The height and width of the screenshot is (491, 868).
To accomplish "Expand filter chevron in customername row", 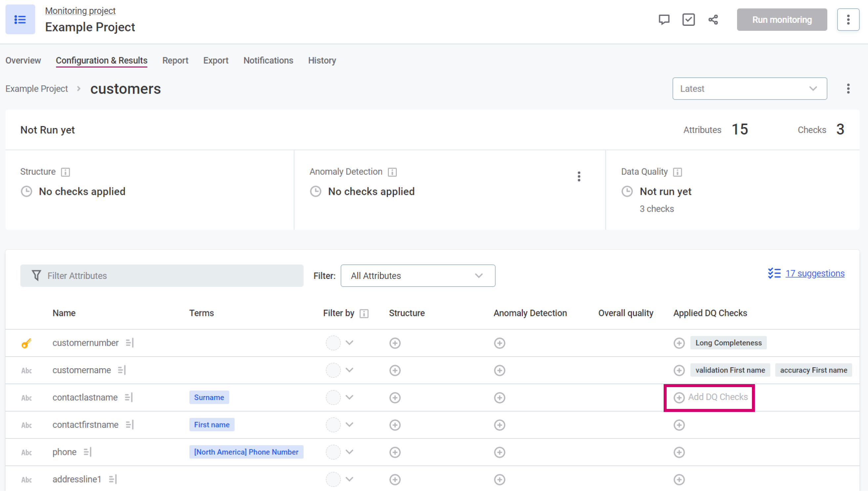I will coord(350,370).
